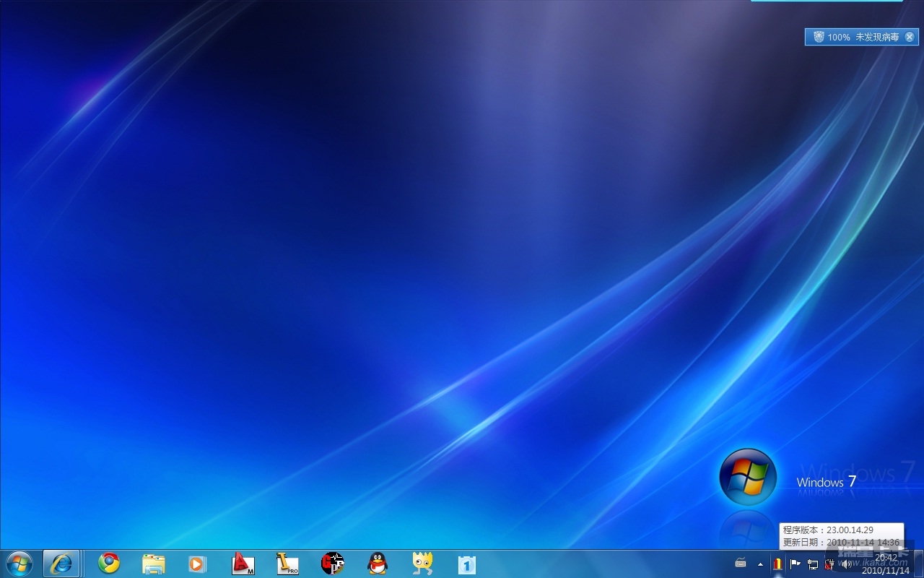Open the Windows Start menu
924x578 pixels.
click(19, 564)
